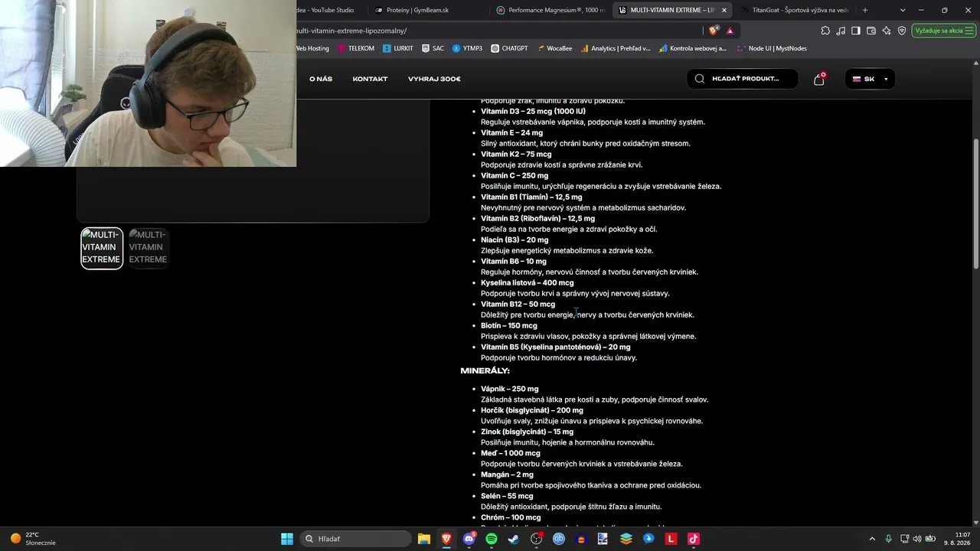The image size is (980, 551).
Task: Open the CHATGPT bookmark
Action: tap(510, 48)
